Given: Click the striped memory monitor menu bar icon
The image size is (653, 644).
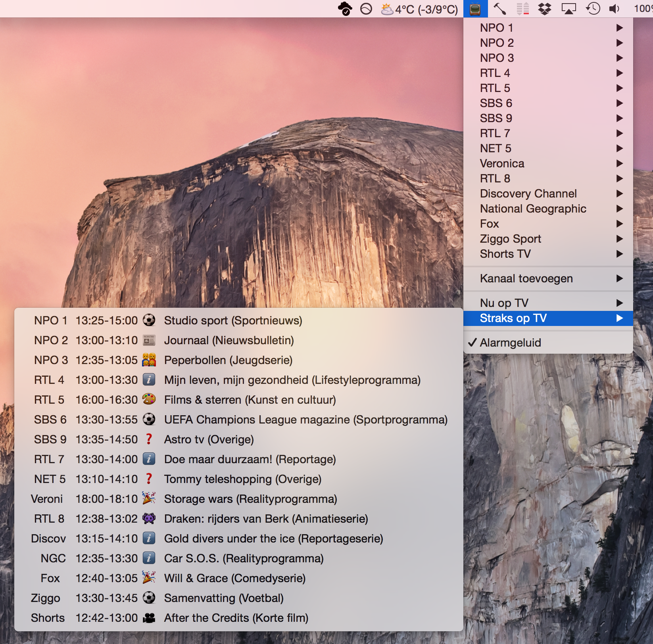Looking at the screenshot, I should click(523, 9).
